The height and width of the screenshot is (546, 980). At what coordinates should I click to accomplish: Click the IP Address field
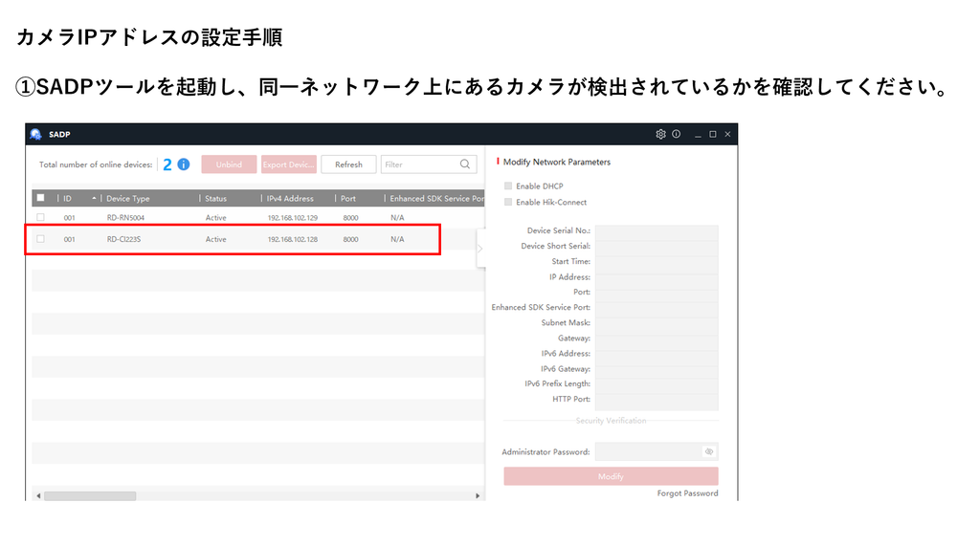click(657, 276)
